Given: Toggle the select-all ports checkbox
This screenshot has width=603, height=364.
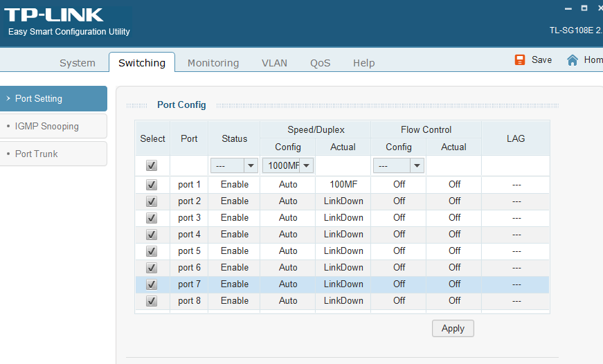Looking at the screenshot, I should click(152, 165).
